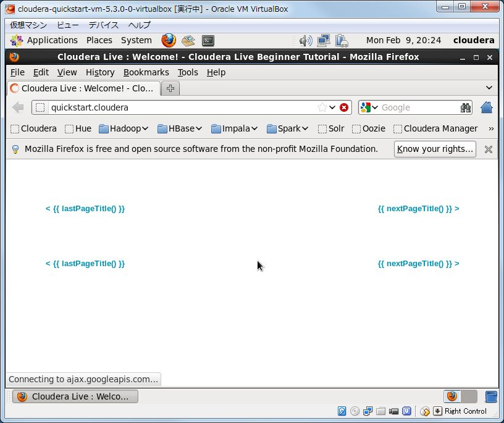
Task: Open the VirtualBox 仮想マシン menu
Action: tap(28, 25)
